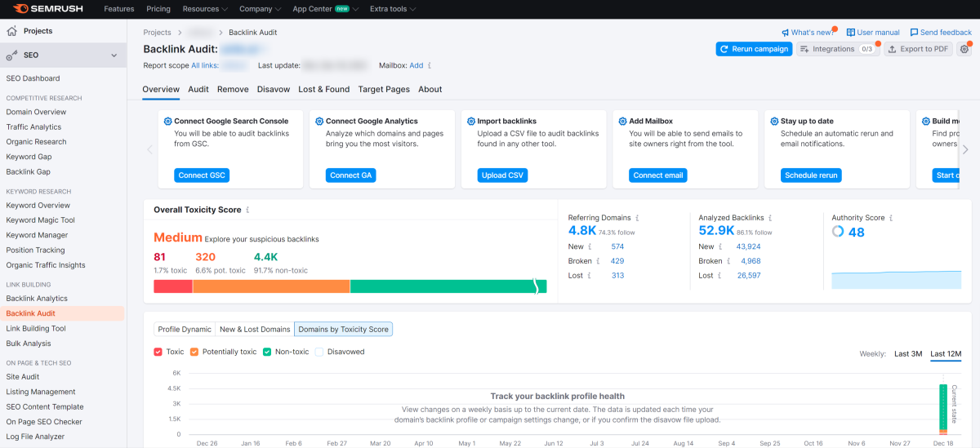Click the Connect email button
This screenshot has width=980, height=448.
click(658, 175)
